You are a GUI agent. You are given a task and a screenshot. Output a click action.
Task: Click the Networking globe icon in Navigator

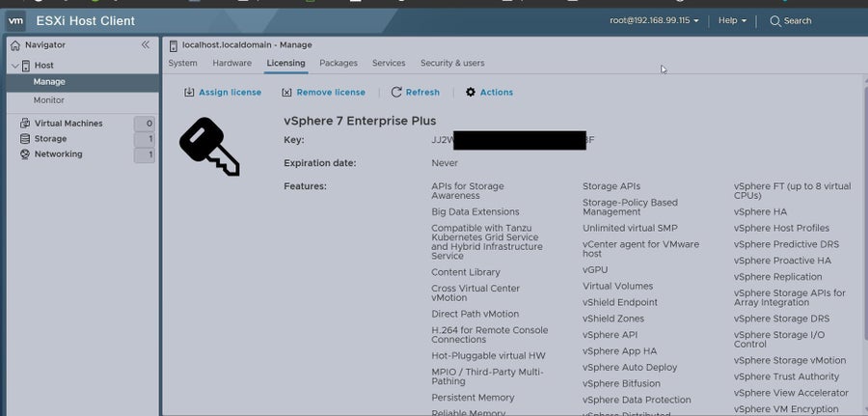[25, 154]
